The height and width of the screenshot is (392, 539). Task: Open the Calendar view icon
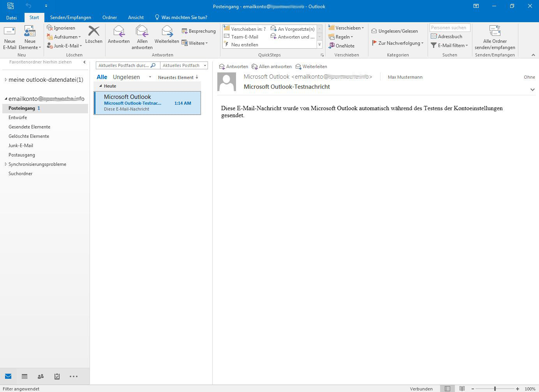pyautogui.click(x=25, y=376)
